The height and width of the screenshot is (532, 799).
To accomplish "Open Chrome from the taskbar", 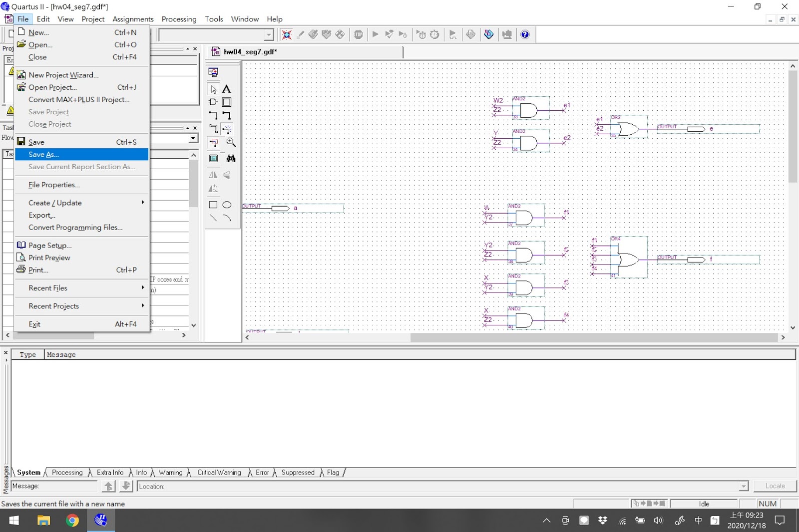I will tap(72, 521).
